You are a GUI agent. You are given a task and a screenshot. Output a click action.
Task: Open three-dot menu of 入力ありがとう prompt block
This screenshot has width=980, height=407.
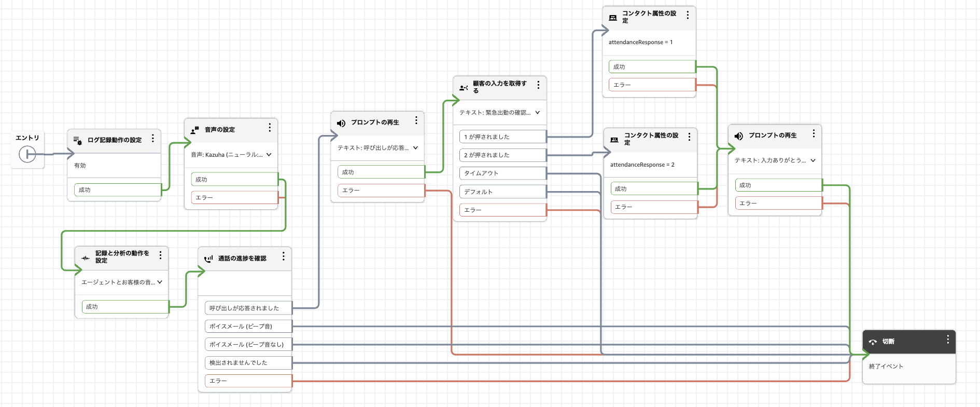(x=814, y=133)
